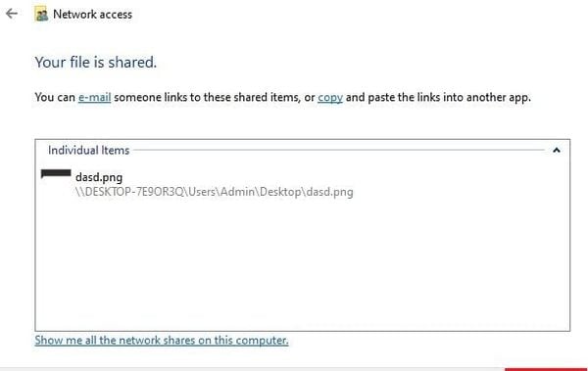Click the words You can before e-mail
588x371 pixels.
click(55, 98)
